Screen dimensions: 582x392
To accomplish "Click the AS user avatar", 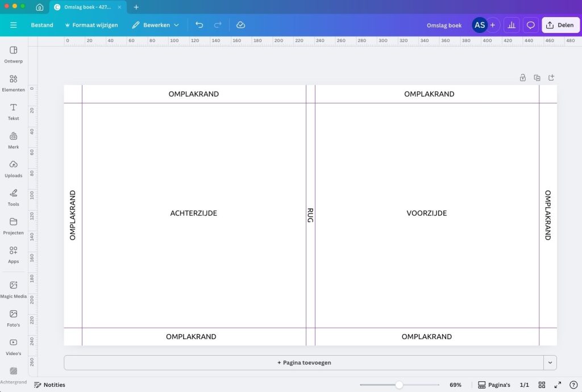I will 480,25.
